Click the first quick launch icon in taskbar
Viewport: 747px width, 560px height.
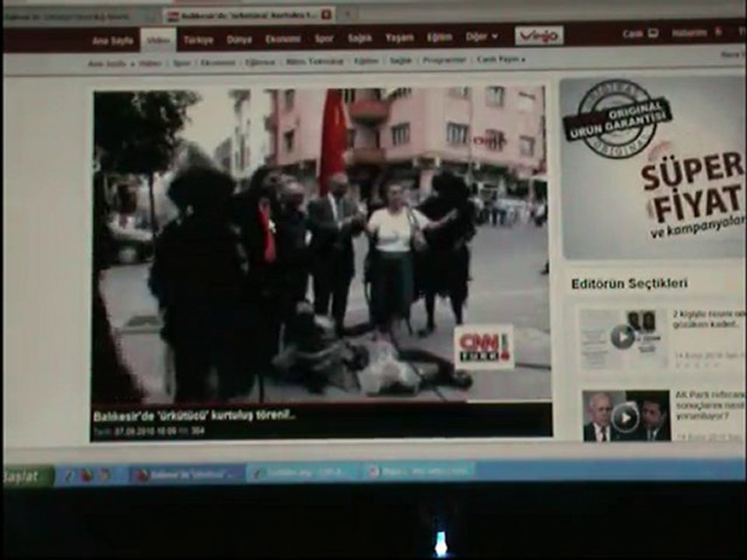(69, 474)
